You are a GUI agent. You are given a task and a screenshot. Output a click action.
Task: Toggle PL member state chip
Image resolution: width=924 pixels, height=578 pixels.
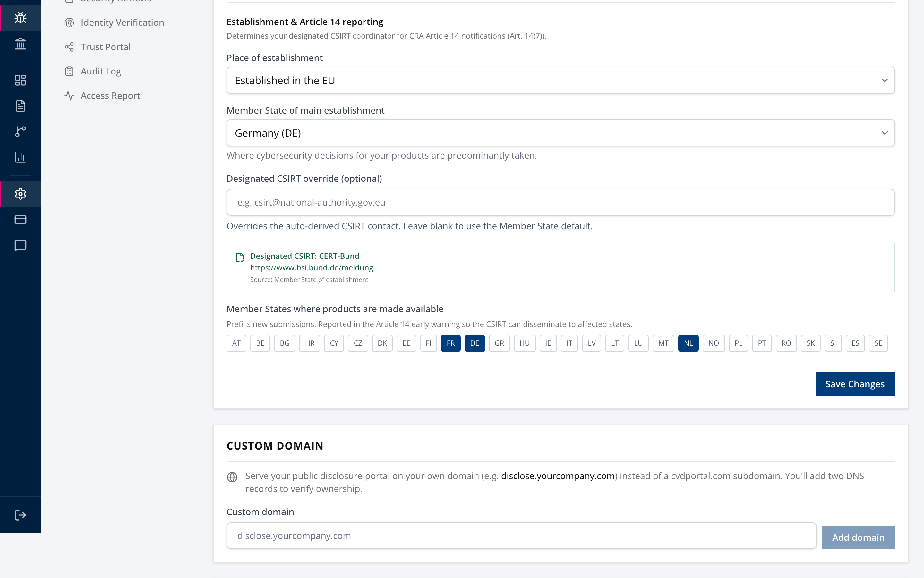tap(739, 343)
